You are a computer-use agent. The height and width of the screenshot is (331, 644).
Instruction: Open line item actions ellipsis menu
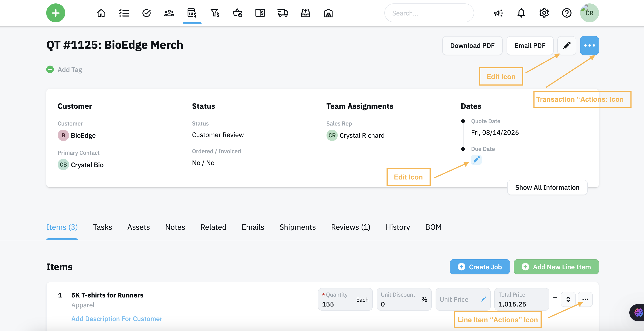tap(585, 299)
